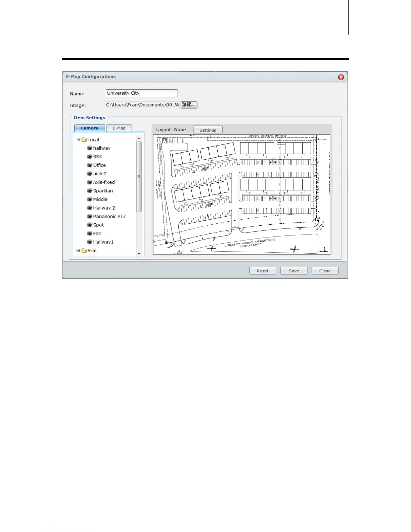411x532 pixels.
Task: Click the aisle2 camera icon
Action: pyautogui.click(x=89, y=174)
